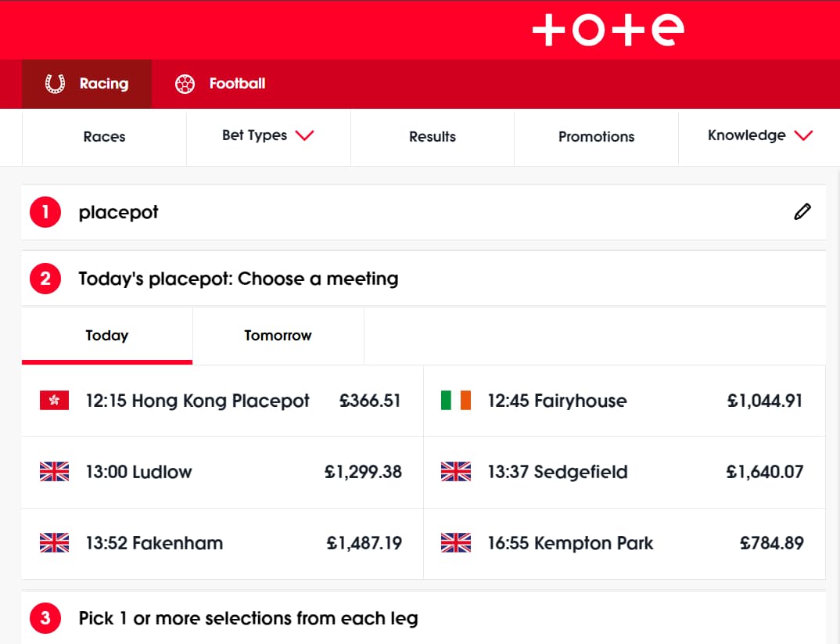Select the Today tab

[x=106, y=336]
